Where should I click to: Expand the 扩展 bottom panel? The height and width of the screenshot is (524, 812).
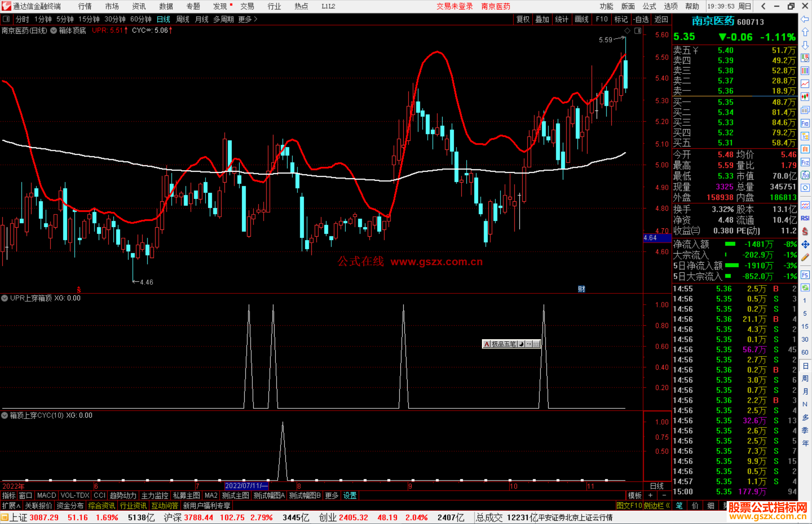[x=11, y=506]
